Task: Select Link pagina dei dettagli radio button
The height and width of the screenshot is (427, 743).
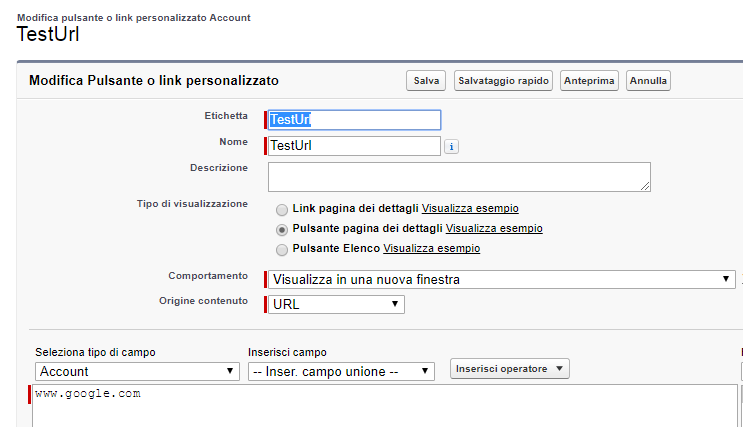Action: pyautogui.click(x=282, y=210)
